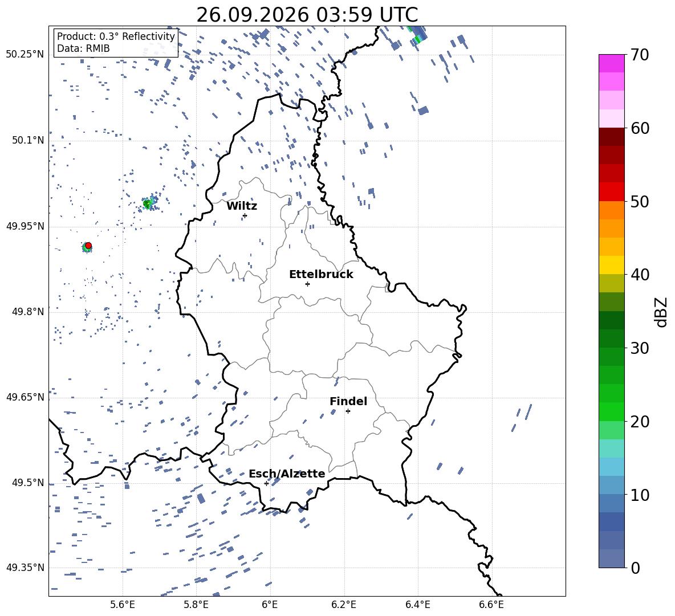
Task: Click the 26.09.2026 03:59 UTC title
Action: [x=307, y=15]
